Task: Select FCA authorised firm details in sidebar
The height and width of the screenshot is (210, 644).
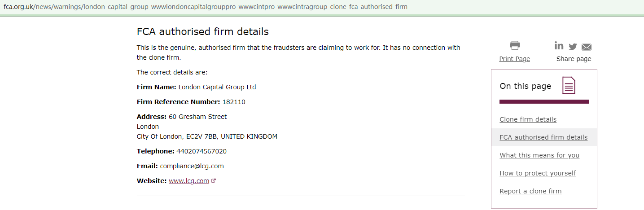Action: 543,137
